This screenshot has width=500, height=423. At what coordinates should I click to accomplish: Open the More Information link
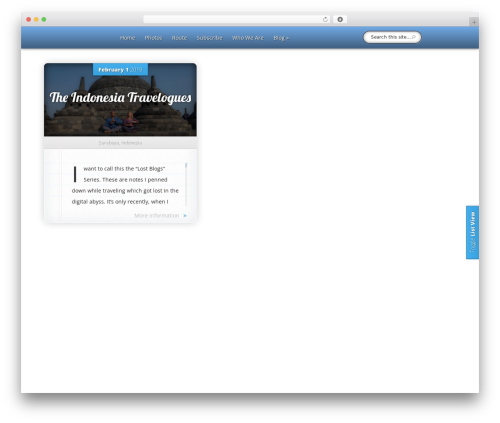(x=157, y=216)
